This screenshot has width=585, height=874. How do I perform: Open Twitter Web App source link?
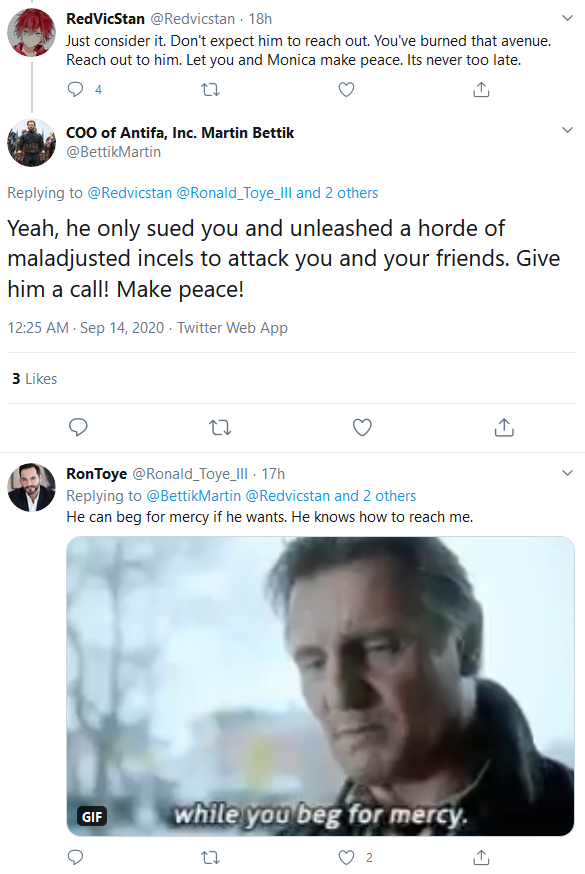click(232, 328)
